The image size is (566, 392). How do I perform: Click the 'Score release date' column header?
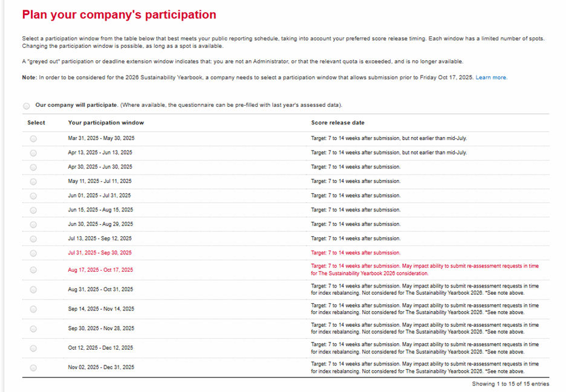(337, 123)
